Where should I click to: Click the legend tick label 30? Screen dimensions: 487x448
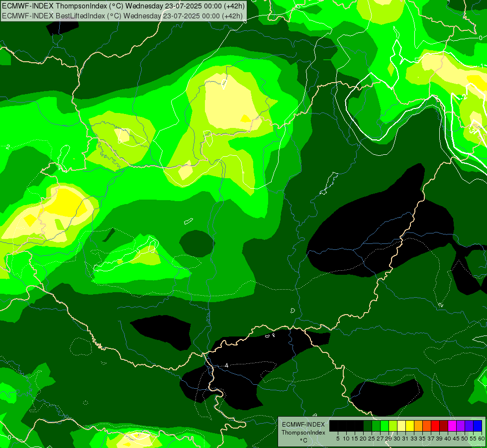click(x=397, y=439)
